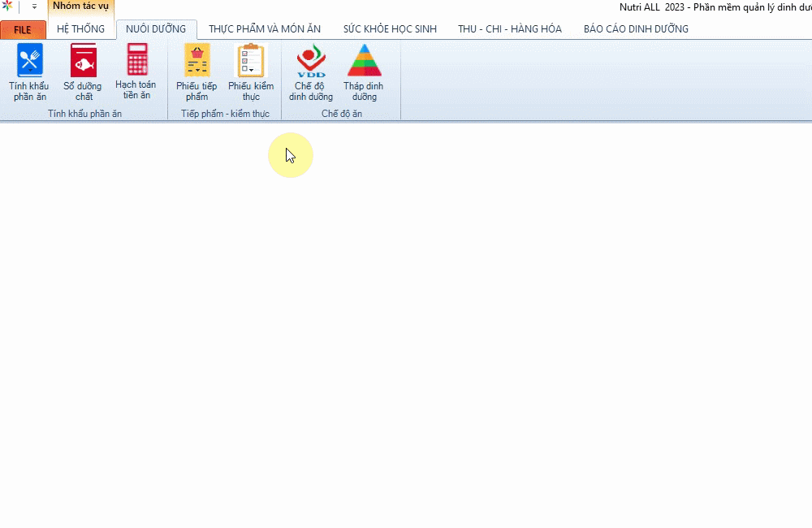Show the Tháp dinh dưỡng pyramid

(364, 72)
